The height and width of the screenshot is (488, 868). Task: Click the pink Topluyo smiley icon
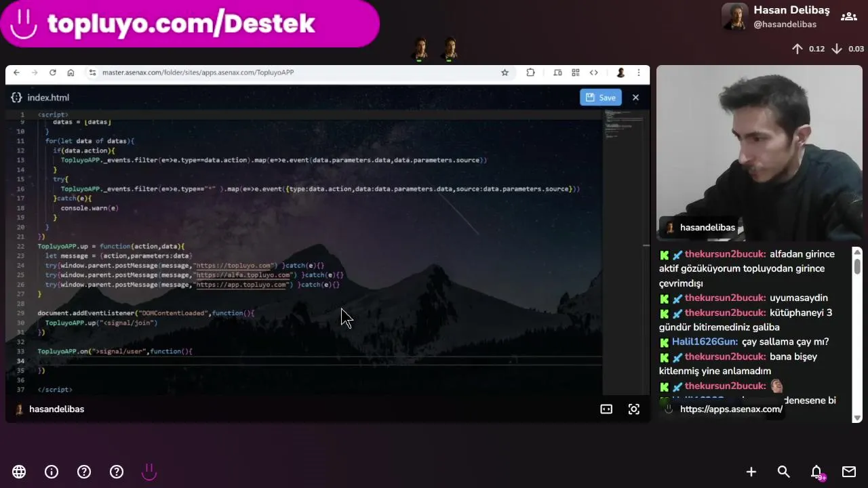[149, 472]
